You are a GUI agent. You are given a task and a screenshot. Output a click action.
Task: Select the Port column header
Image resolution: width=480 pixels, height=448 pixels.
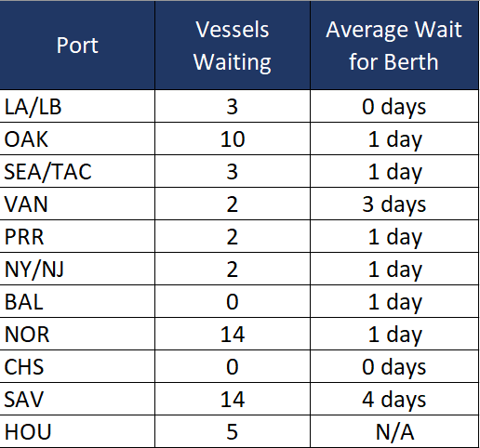click(x=77, y=46)
